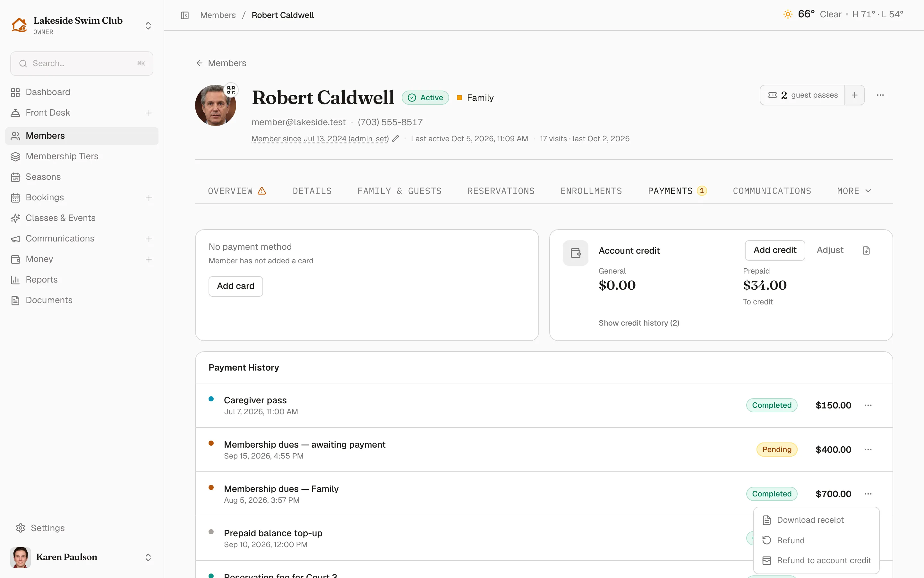Click plus icon next to Bookings
This screenshot has height=578, width=924.
click(x=149, y=197)
